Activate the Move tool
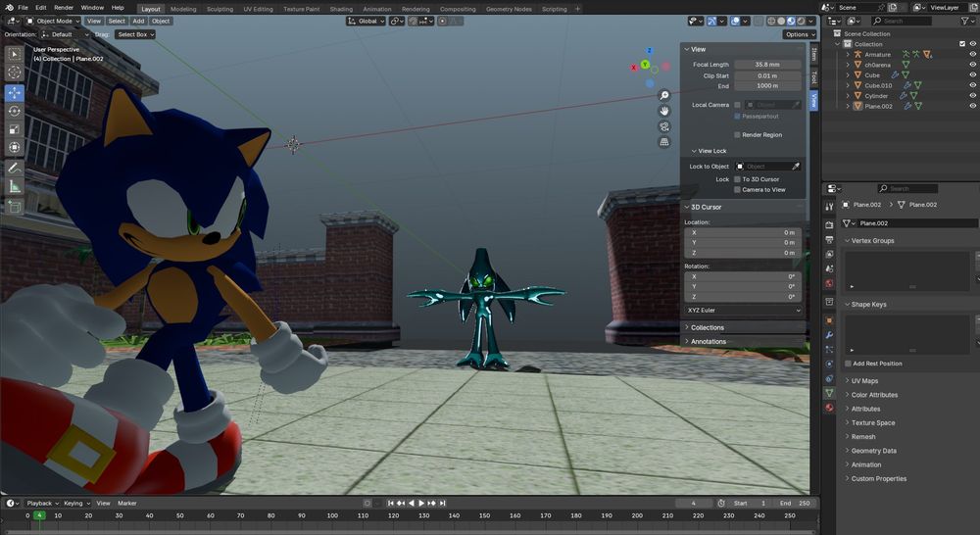The width and height of the screenshot is (980, 535). click(14, 92)
